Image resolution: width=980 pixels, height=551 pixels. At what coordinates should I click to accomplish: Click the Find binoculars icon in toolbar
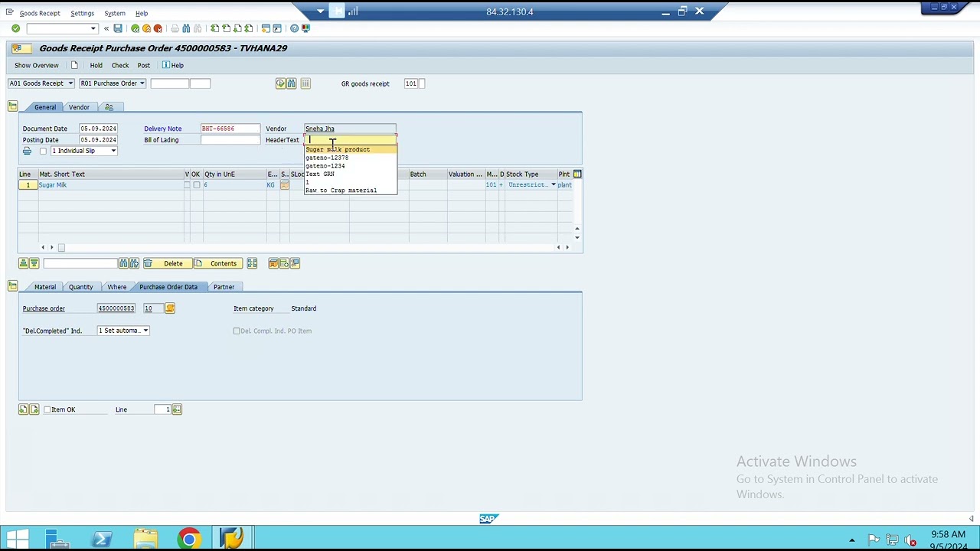click(186, 28)
